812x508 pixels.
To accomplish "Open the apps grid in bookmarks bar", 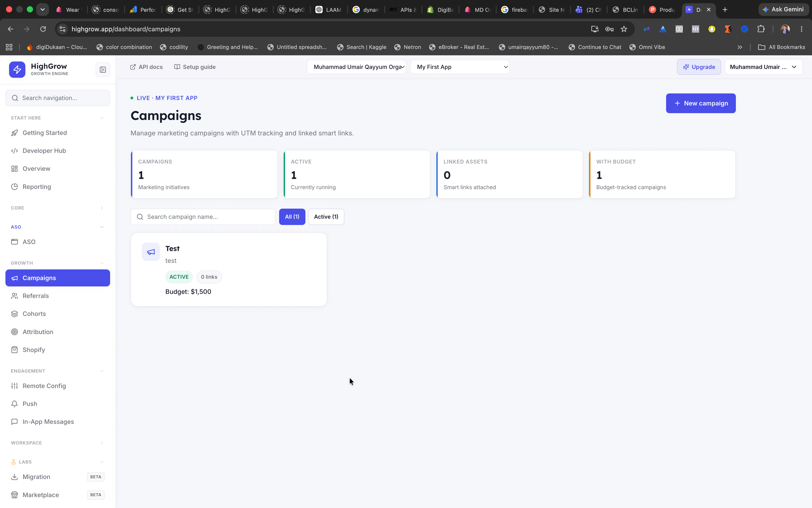I will 9,47.
